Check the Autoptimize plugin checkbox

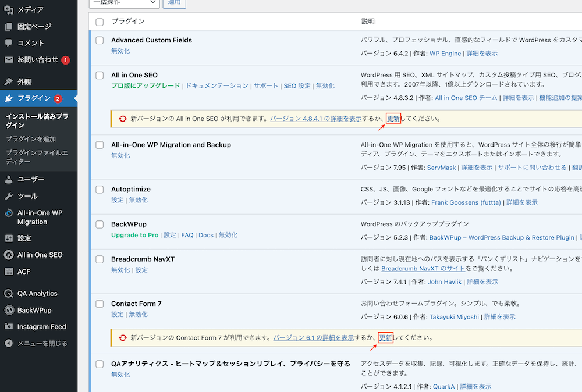100,190
